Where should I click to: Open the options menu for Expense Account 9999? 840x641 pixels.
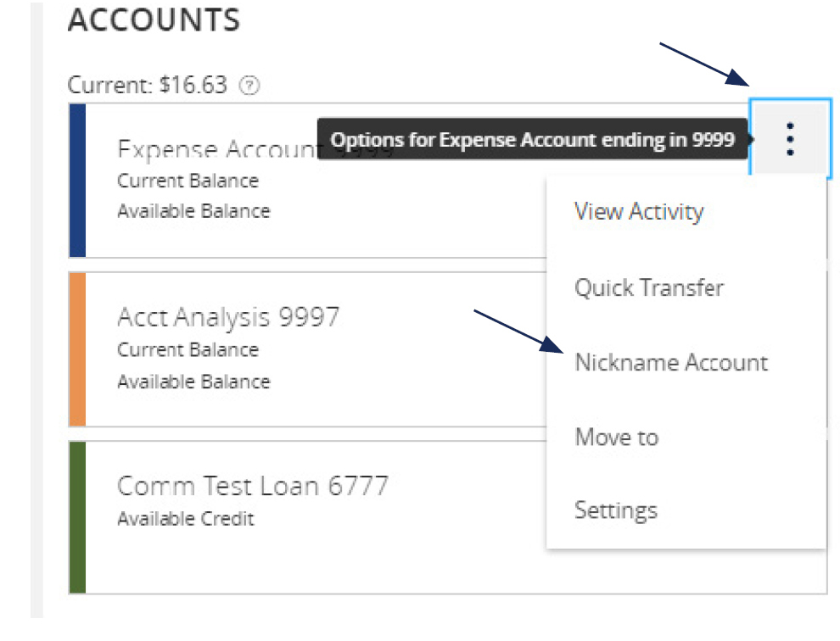click(788, 140)
